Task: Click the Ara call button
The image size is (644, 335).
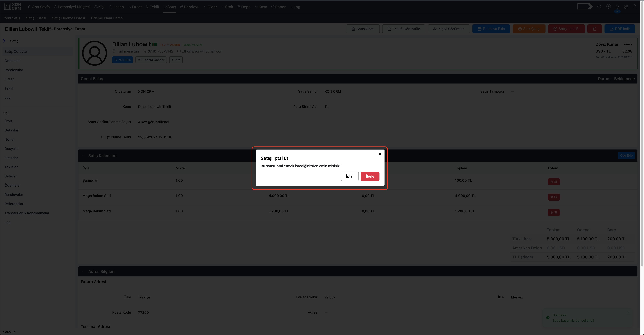Action: tap(176, 60)
